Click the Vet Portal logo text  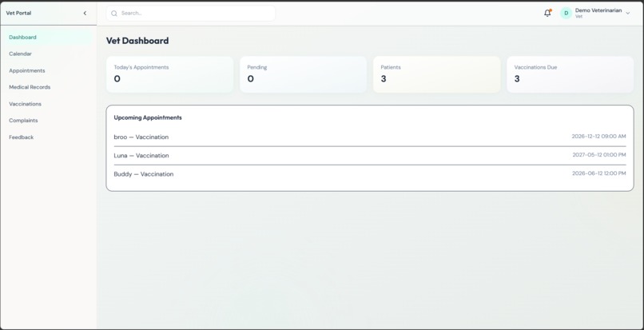coord(18,13)
